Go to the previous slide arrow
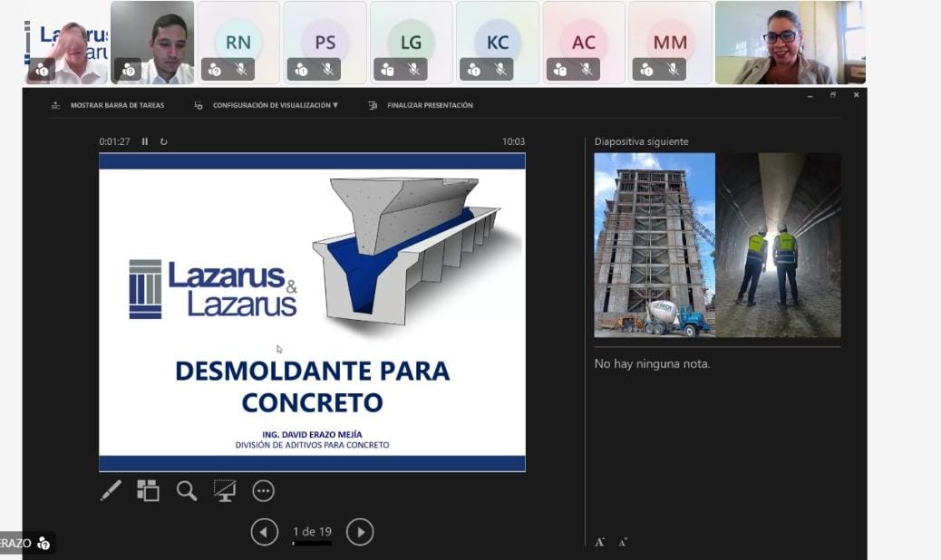 pyautogui.click(x=264, y=532)
